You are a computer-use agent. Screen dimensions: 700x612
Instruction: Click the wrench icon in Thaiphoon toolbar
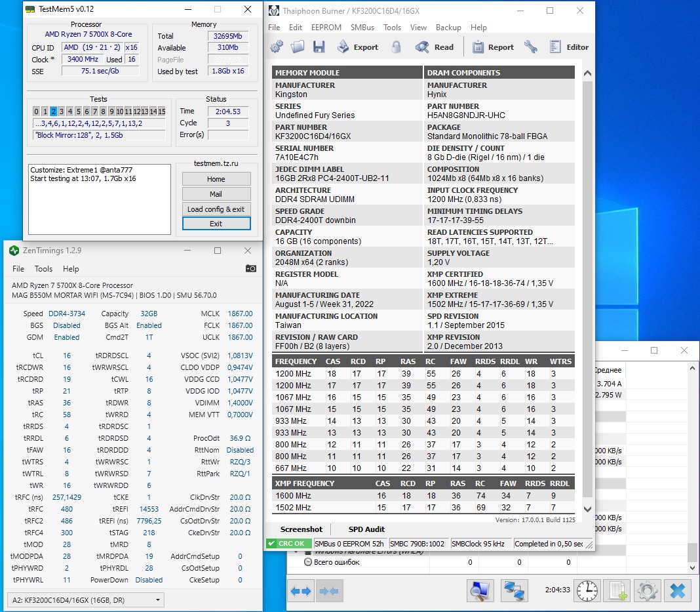click(x=531, y=47)
